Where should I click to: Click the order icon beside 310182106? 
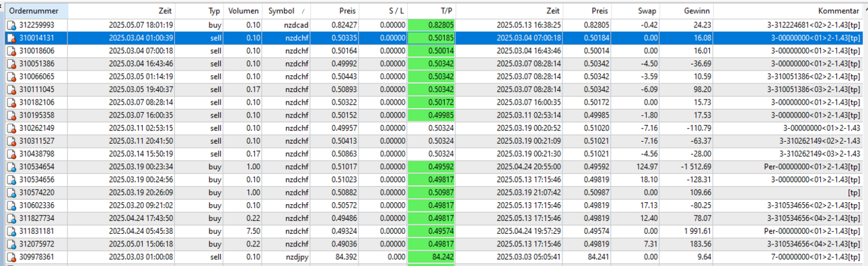[x=11, y=102]
